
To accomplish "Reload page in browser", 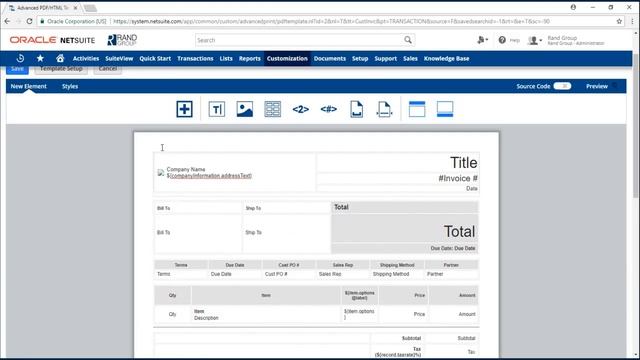I will [x=29, y=21].
